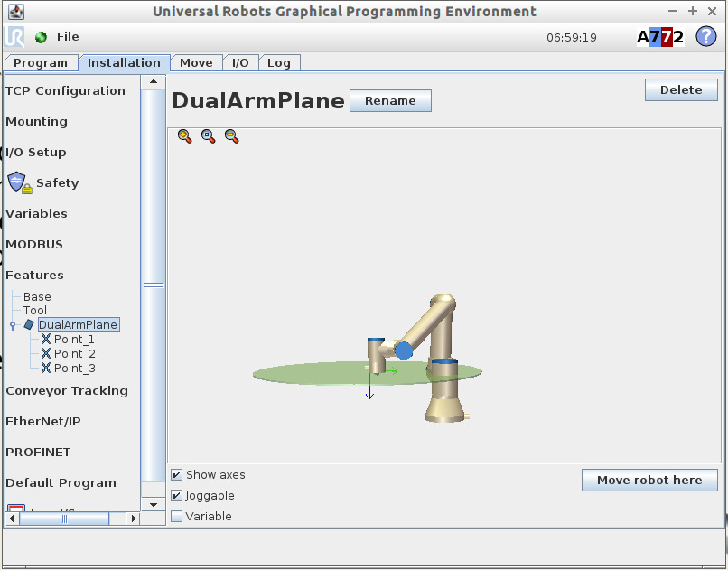Click the Rename button

point(390,101)
